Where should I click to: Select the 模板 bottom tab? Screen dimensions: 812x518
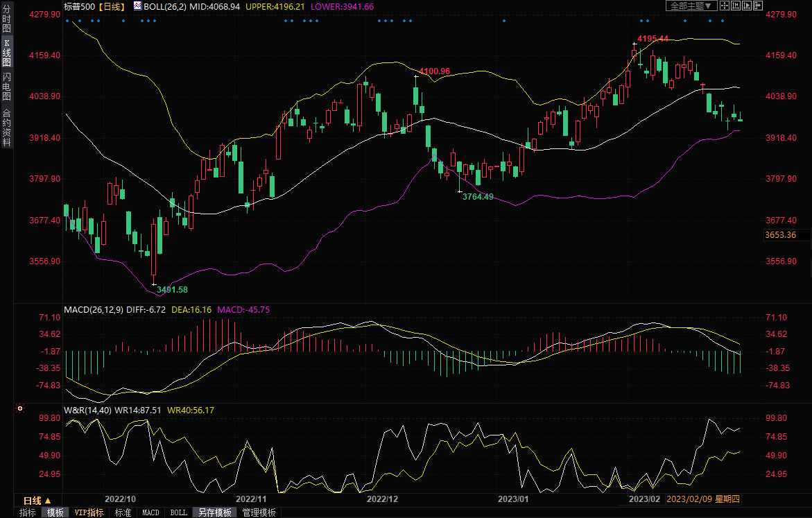pos(55,512)
